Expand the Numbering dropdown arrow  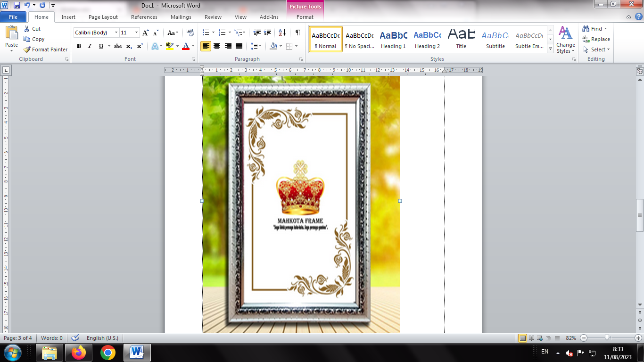230,33
